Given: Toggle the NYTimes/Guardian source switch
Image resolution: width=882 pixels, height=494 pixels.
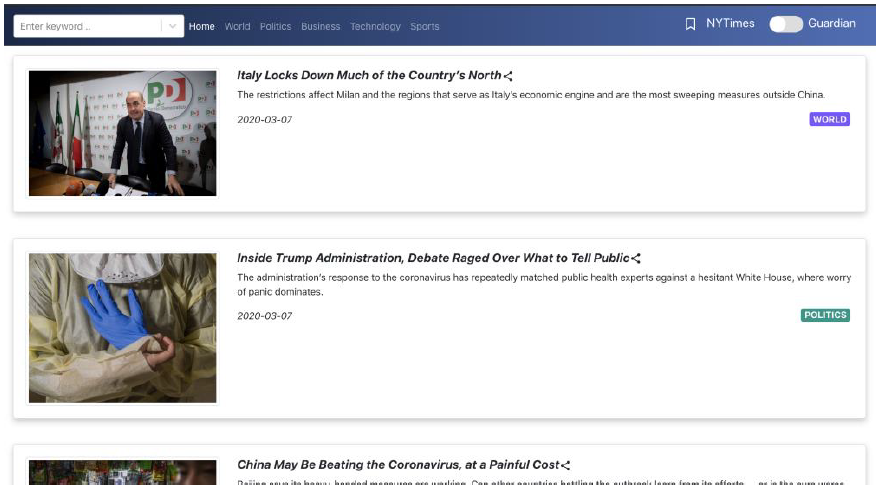Looking at the screenshot, I should tap(785, 24).
